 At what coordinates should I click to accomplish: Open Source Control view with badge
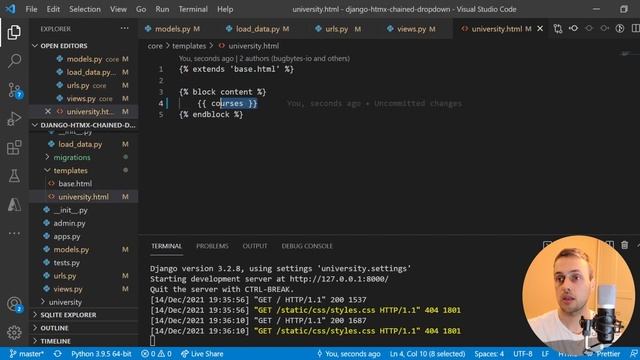point(15,90)
